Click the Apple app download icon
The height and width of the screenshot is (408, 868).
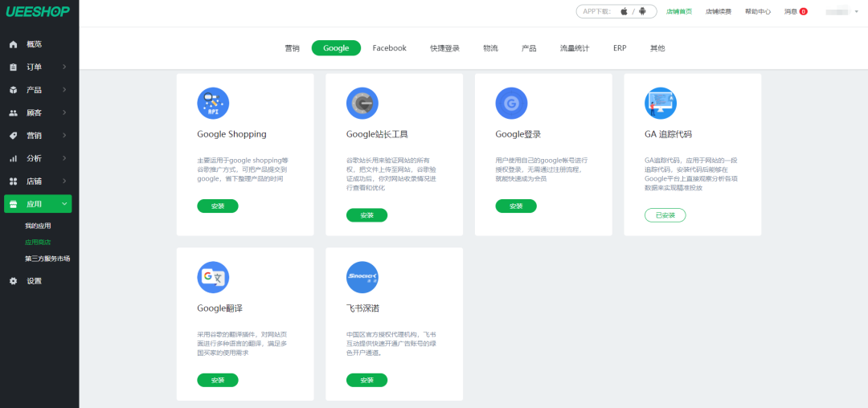624,11
